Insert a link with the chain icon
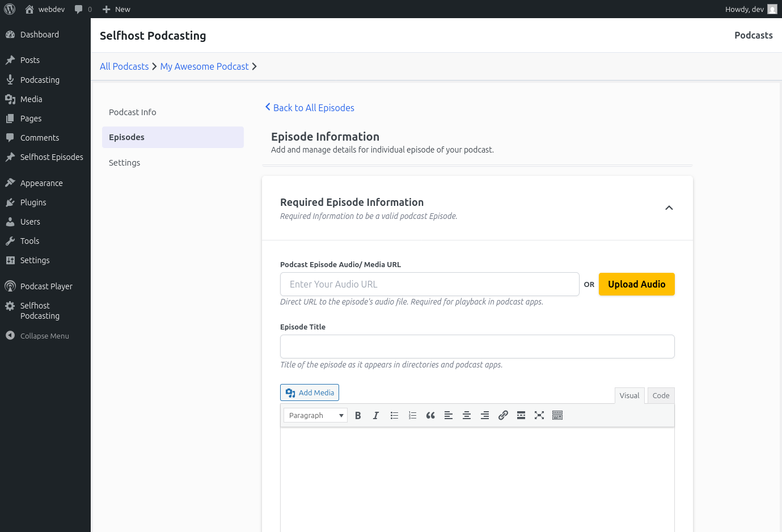Image resolution: width=782 pixels, height=532 pixels. pyautogui.click(x=503, y=415)
